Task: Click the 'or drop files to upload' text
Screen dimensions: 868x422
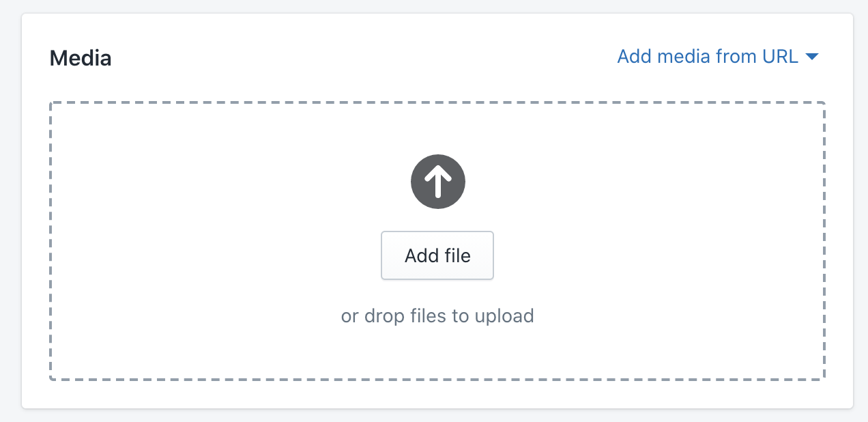Action: point(437,316)
